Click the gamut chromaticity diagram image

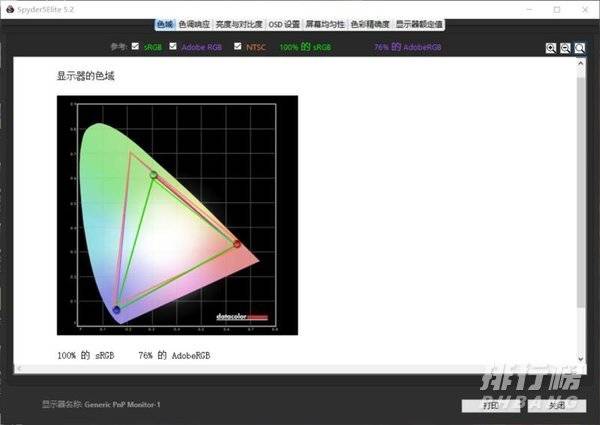tap(178, 215)
